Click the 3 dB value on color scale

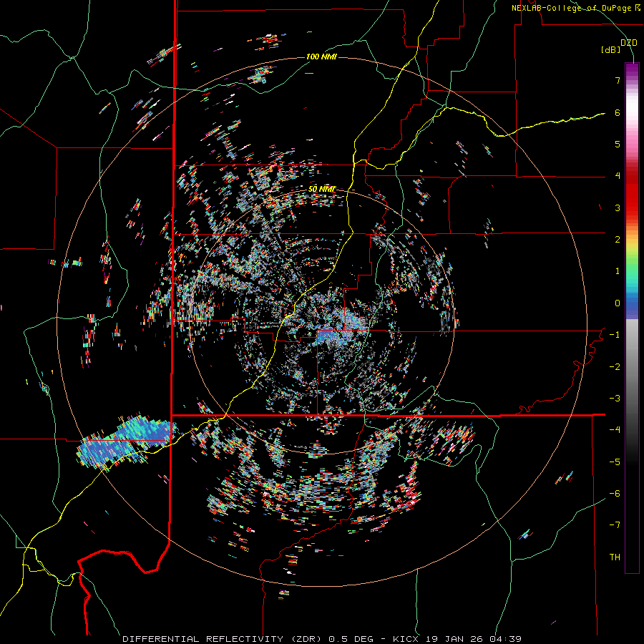click(618, 208)
